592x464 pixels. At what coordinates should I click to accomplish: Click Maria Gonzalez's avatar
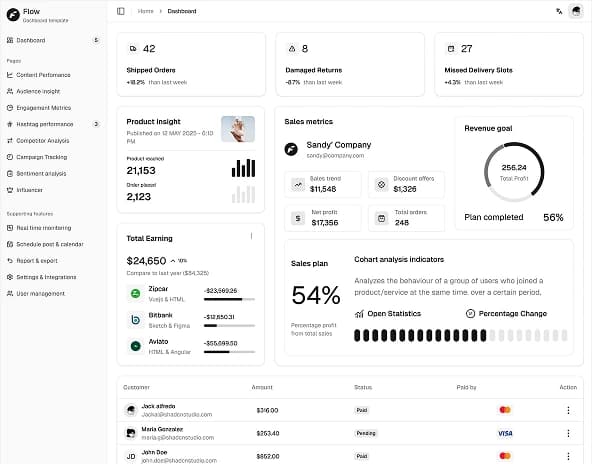(x=131, y=433)
